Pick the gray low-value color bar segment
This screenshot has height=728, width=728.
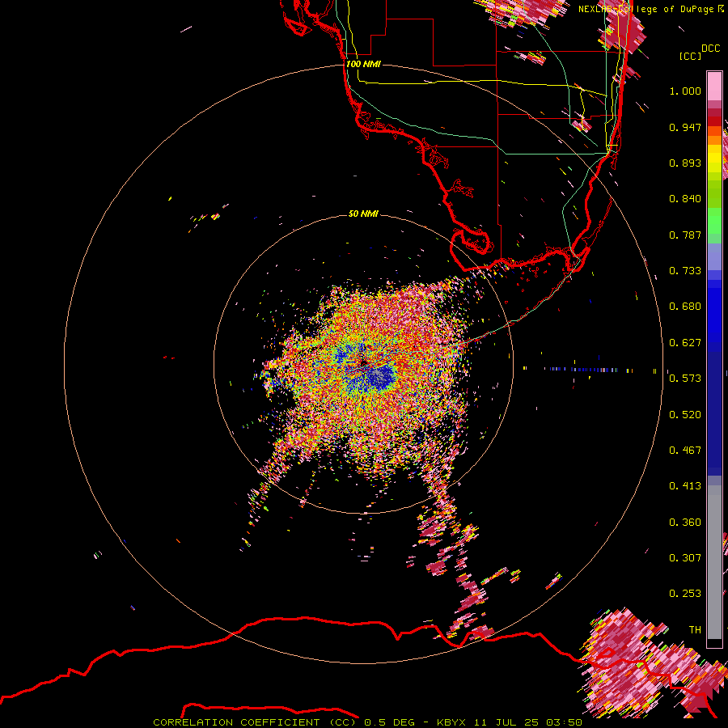click(x=714, y=562)
